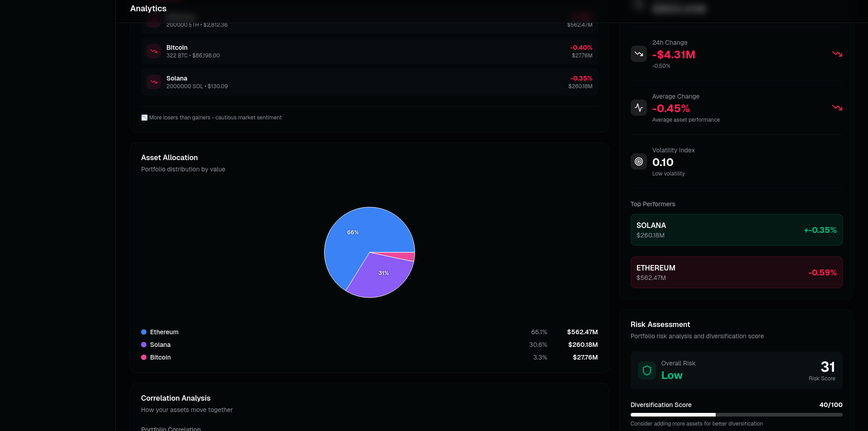Click the red arrow beside -$4.31M
Image resolution: width=868 pixels, height=431 pixels.
pos(838,54)
